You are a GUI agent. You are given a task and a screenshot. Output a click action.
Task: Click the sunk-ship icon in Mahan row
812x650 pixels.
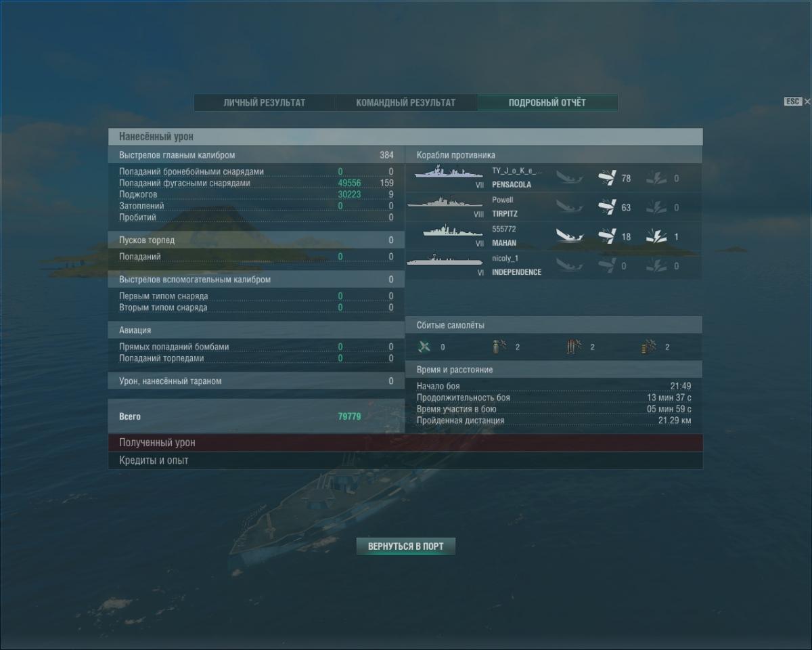point(569,236)
